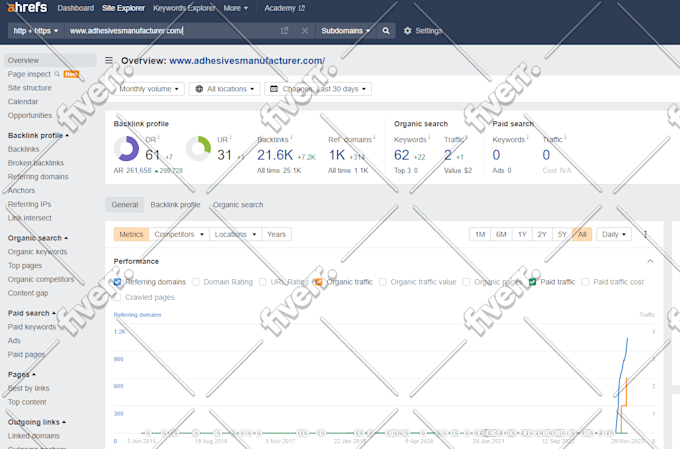Click info icon next to Backlinks
Image resolution: width=680 pixels, height=449 pixels.
291,138
